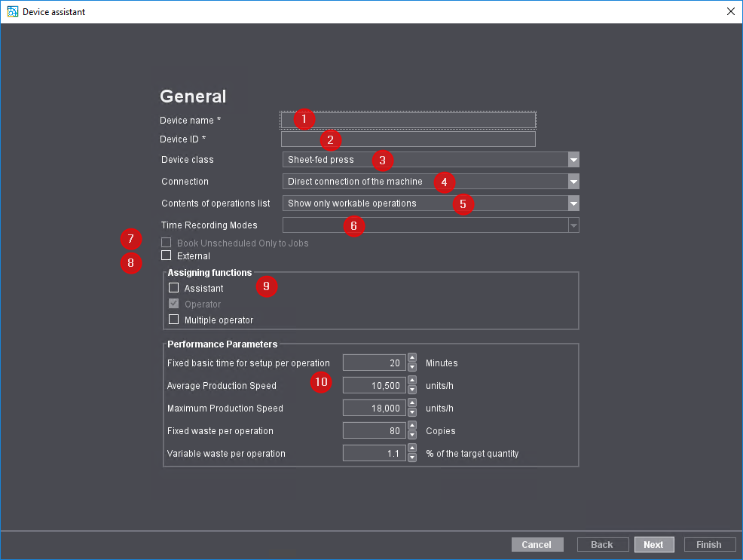The image size is (743, 560).
Task: Decrease the Fixed waste per operation value
Action: pyautogui.click(x=411, y=435)
